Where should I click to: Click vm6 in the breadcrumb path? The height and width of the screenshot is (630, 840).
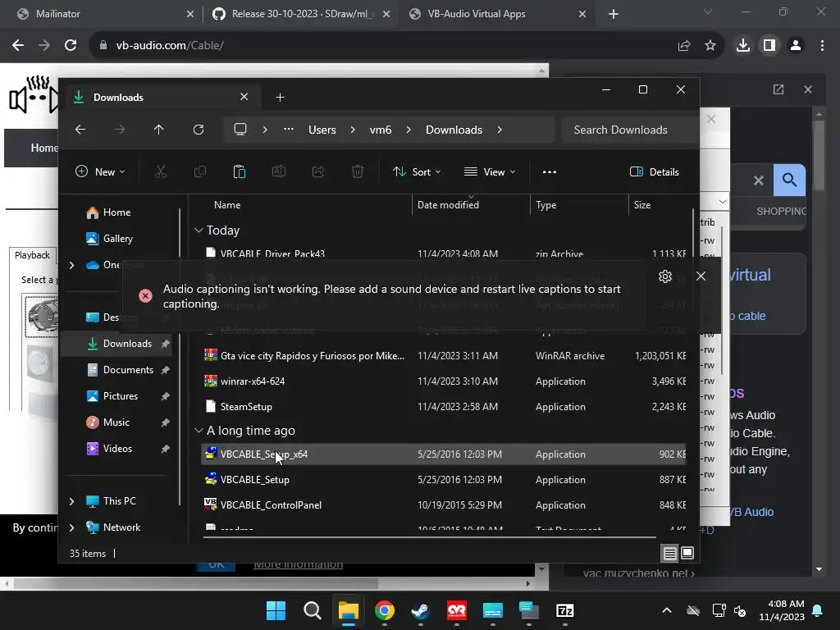pyautogui.click(x=381, y=130)
